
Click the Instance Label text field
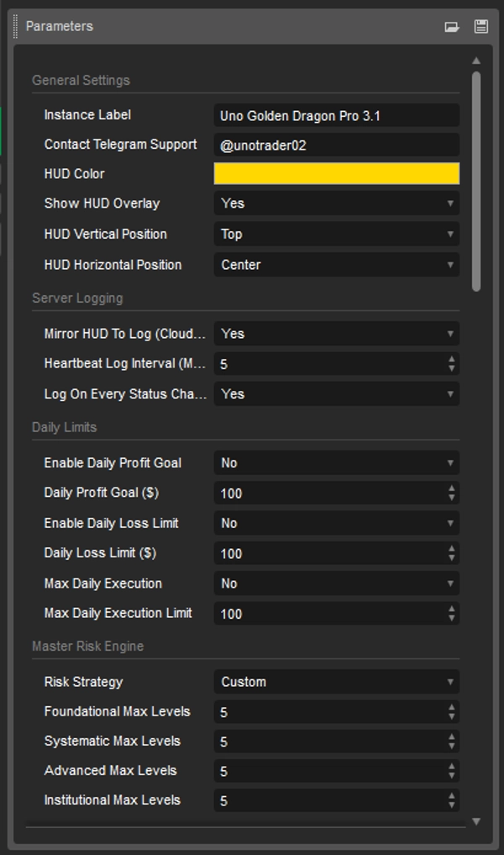point(337,116)
